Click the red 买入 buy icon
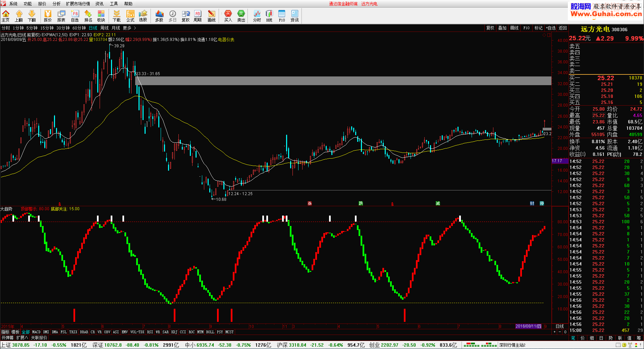The width and height of the screenshot is (644, 349). tap(228, 16)
